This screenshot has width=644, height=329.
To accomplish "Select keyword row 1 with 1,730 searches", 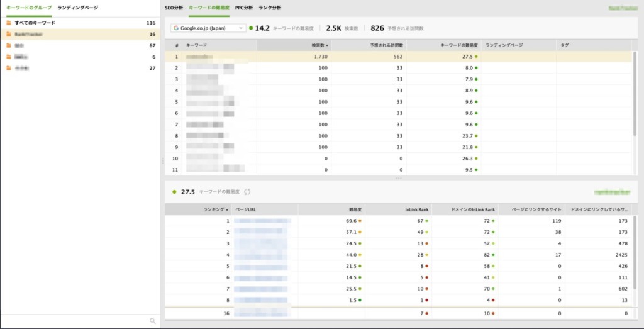I will point(398,57).
